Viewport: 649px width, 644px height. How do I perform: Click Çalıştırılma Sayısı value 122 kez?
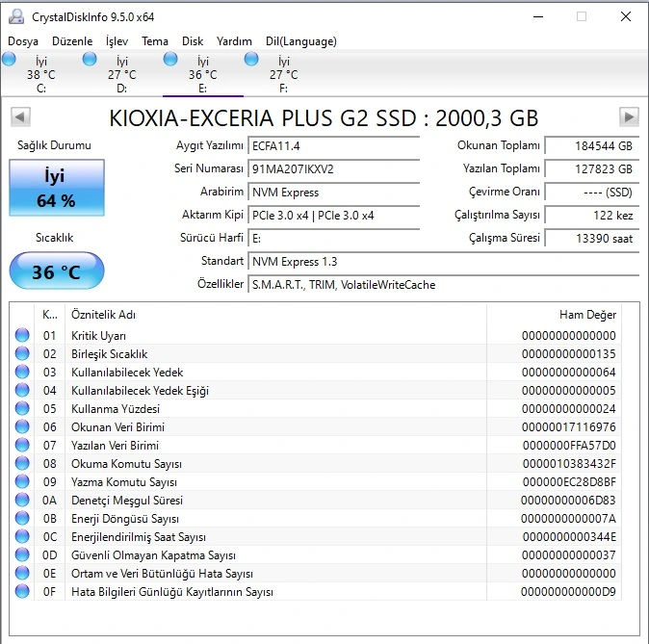point(592,216)
